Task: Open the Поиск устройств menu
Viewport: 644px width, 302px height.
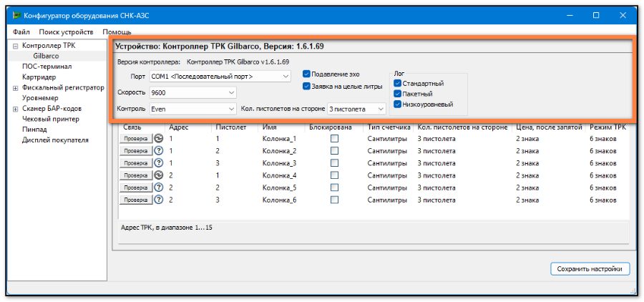Action: click(x=66, y=32)
